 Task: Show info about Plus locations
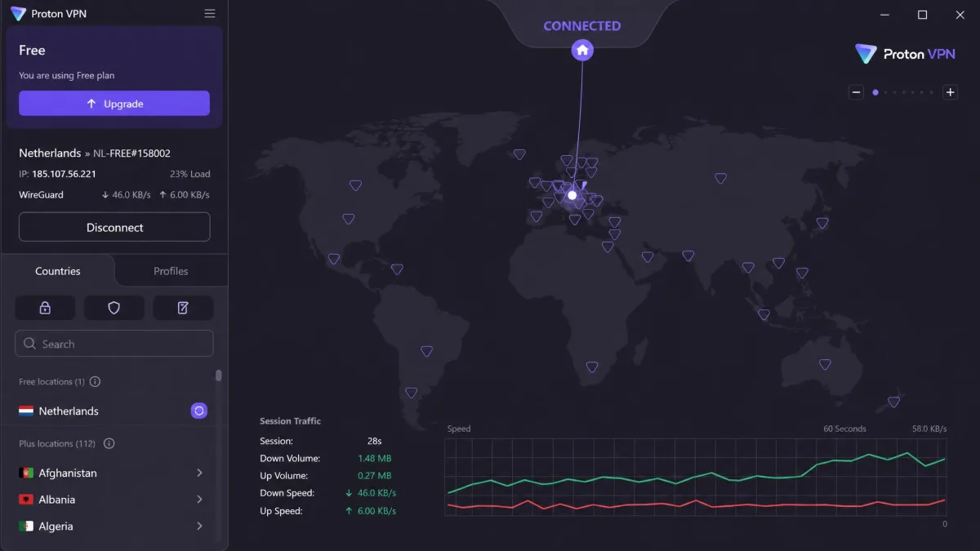(x=109, y=444)
